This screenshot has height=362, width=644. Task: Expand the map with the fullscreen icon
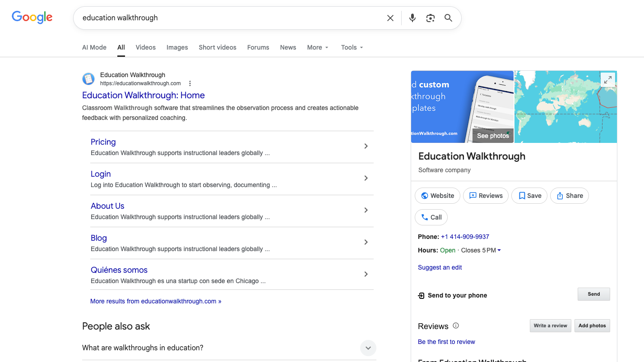pos(608,79)
